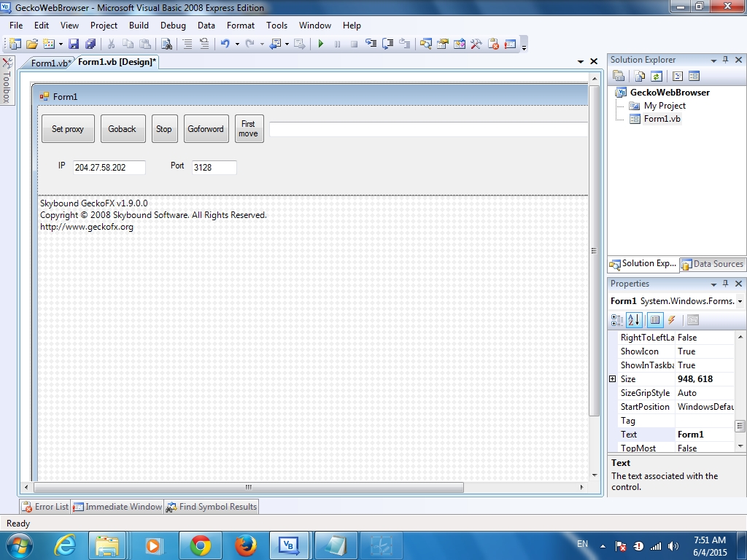Click the Refresh icon in Solution Explorer
Viewport: 747px width, 560px height.
click(x=657, y=76)
